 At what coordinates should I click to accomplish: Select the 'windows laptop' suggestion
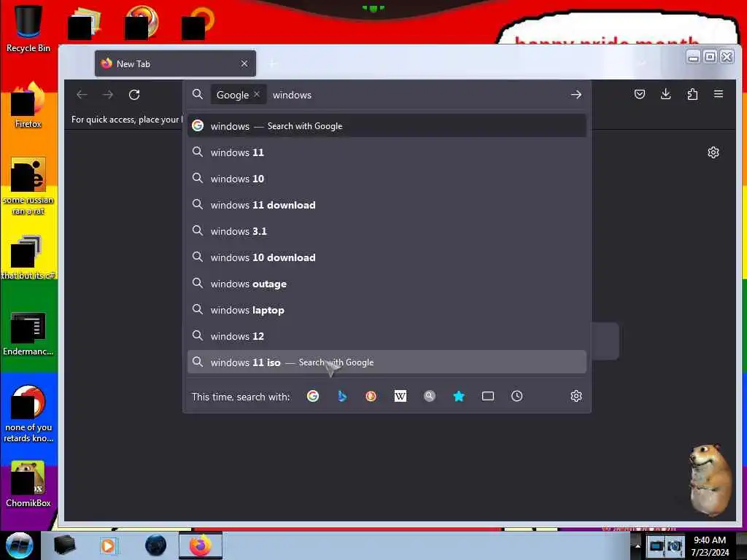coord(387,309)
